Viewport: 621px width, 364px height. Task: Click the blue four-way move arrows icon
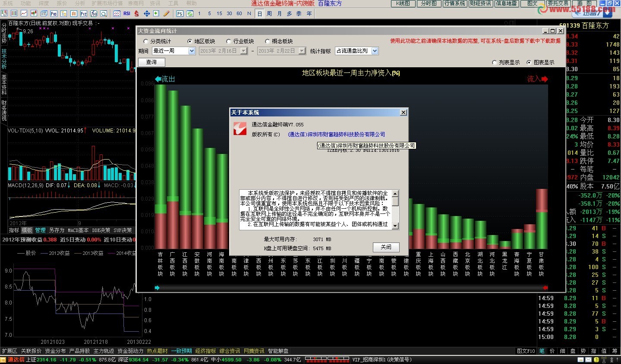[147, 13]
